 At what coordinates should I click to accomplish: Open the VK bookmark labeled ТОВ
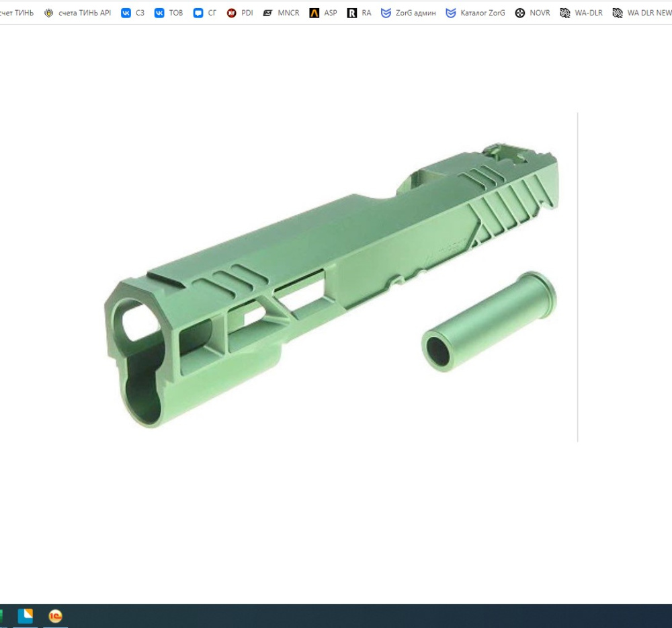(x=169, y=13)
